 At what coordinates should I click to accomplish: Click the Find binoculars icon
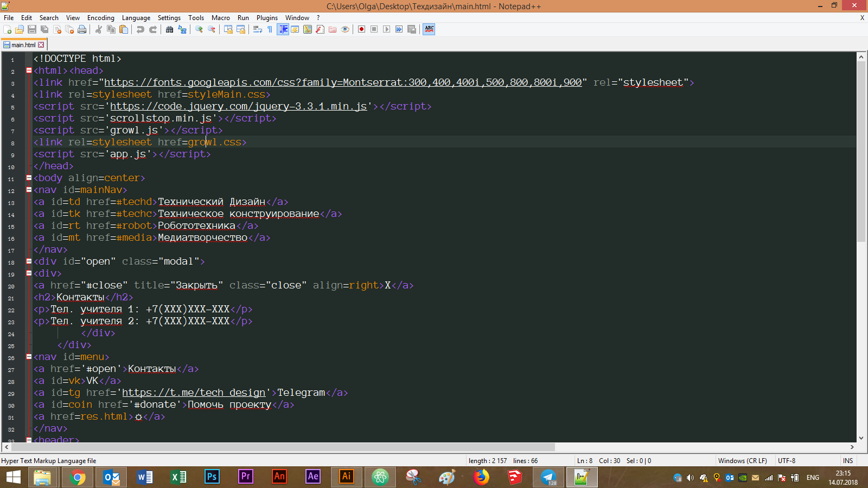(x=170, y=29)
